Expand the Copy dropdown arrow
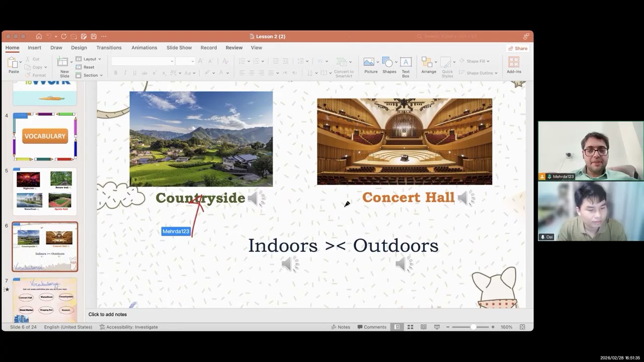The width and height of the screenshot is (644, 362). coord(45,67)
